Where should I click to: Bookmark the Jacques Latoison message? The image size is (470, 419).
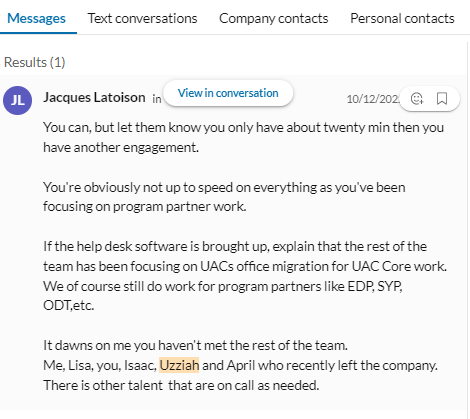442,98
